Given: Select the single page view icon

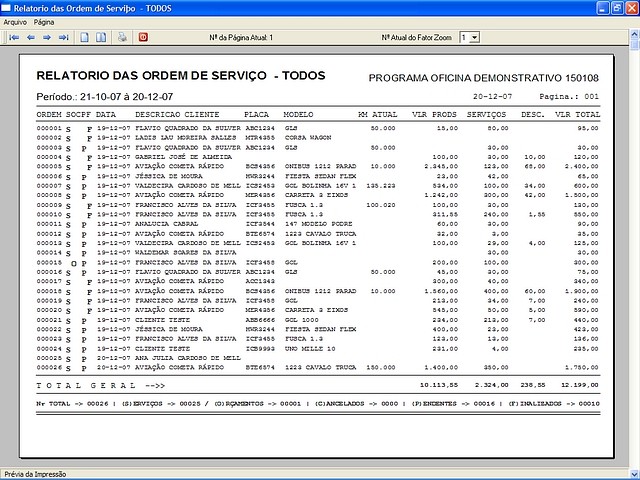Looking at the screenshot, I should point(84,38).
